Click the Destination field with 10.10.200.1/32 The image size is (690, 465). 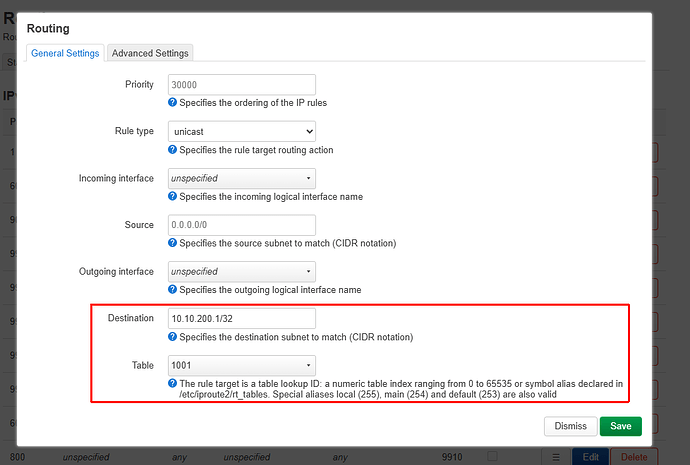242,318
